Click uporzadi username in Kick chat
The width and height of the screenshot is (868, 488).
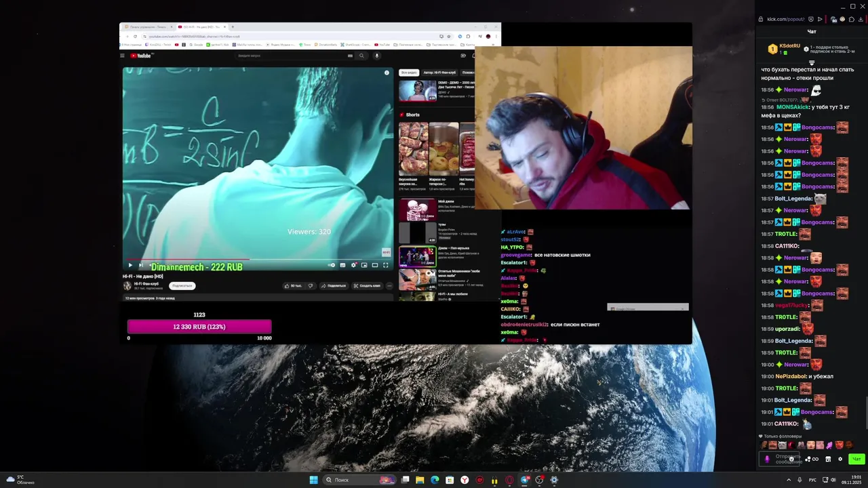coord(788,329)
